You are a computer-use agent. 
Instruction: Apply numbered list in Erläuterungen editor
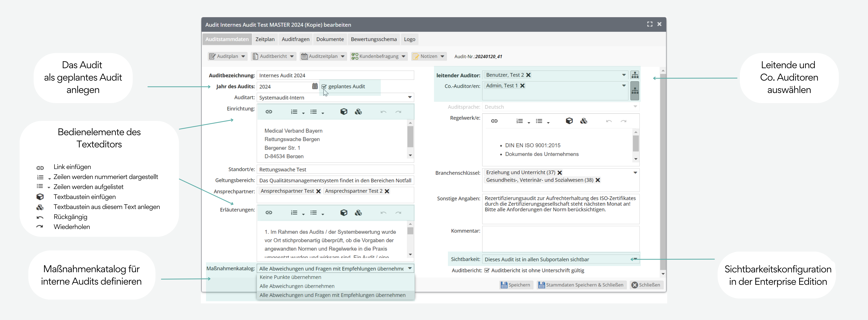tap(294, 213)
